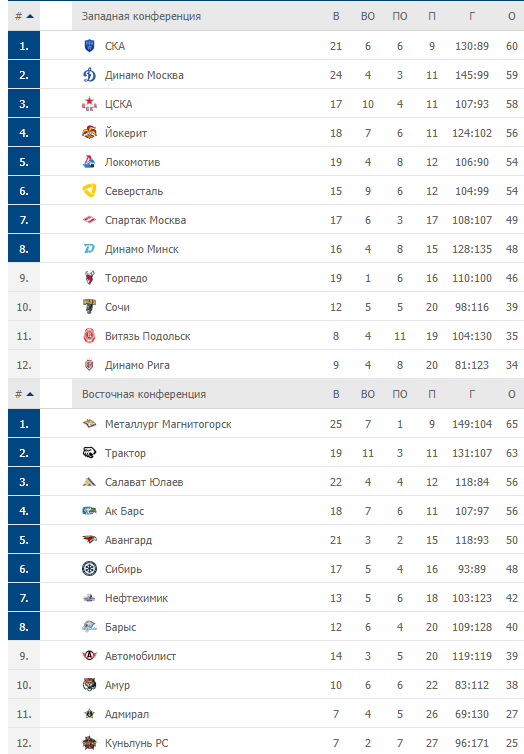524x754 pixels.
Task: Click the Йокерит jester logo
Action: click(89, 133)
